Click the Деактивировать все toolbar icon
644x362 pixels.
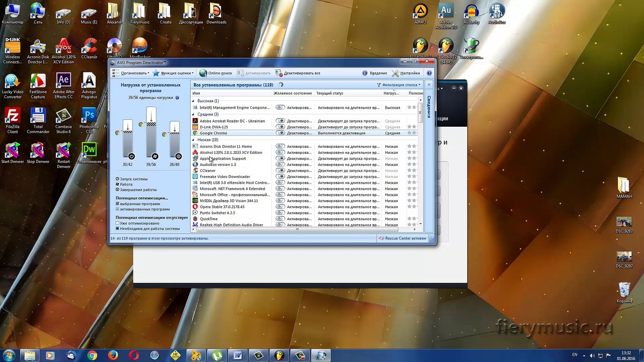pyautogui.click(x=279, y=73)
